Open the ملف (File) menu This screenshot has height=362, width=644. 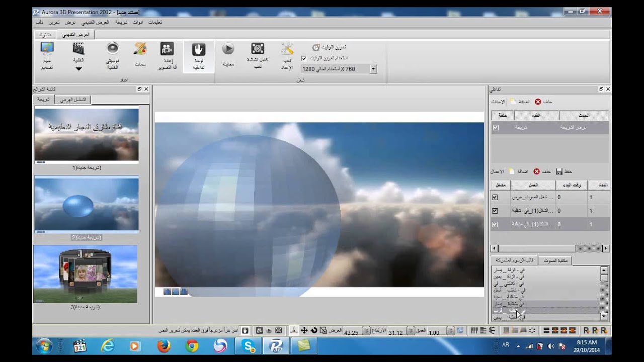[39, 22]
